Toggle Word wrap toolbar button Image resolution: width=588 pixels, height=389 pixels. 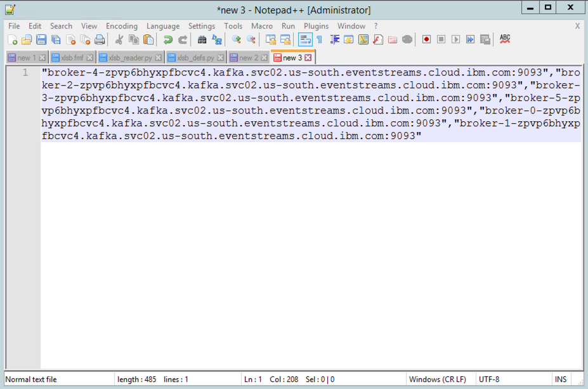click(305, 39)
